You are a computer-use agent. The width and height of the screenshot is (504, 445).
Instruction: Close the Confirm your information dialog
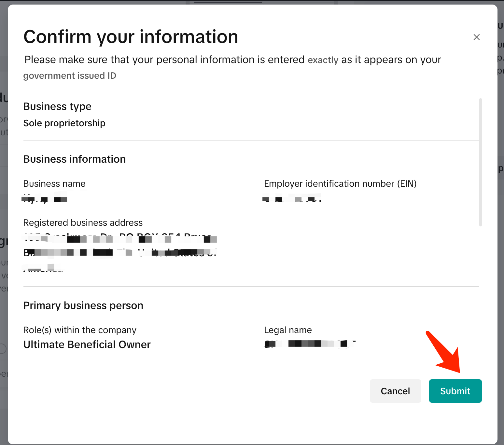click(x=476, y=37)
